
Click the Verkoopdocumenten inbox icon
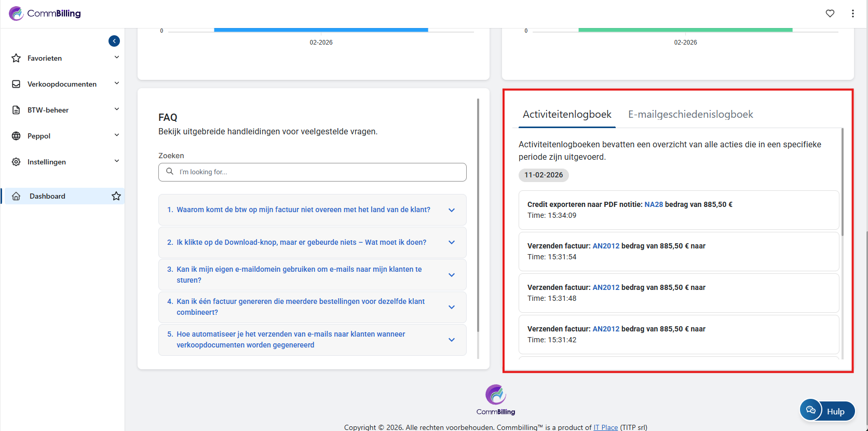tap(16, 84)
